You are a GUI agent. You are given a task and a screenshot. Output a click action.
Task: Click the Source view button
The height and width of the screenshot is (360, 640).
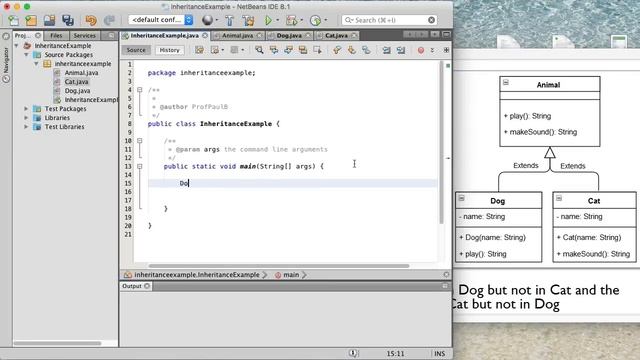point(136,50)
